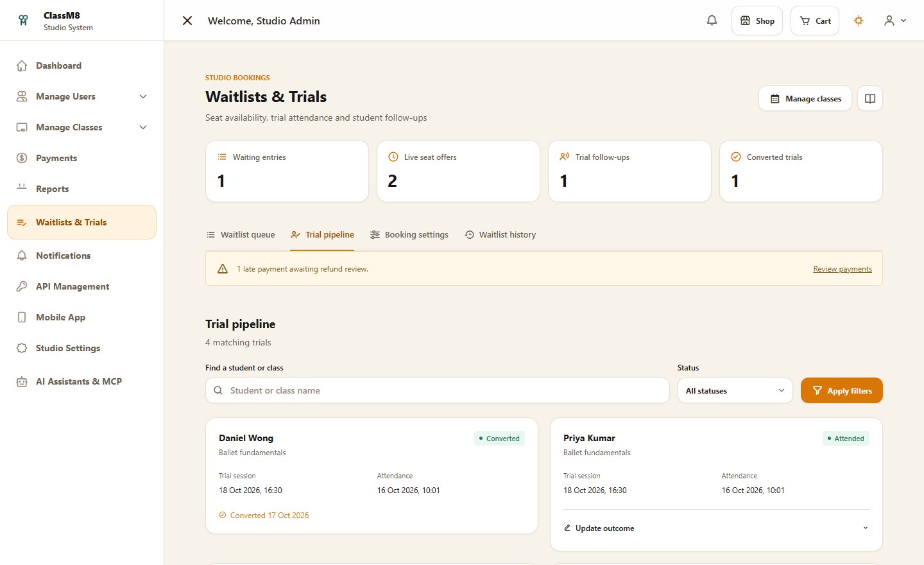
Task: Open the Shop button
Action: coord(757,21)
